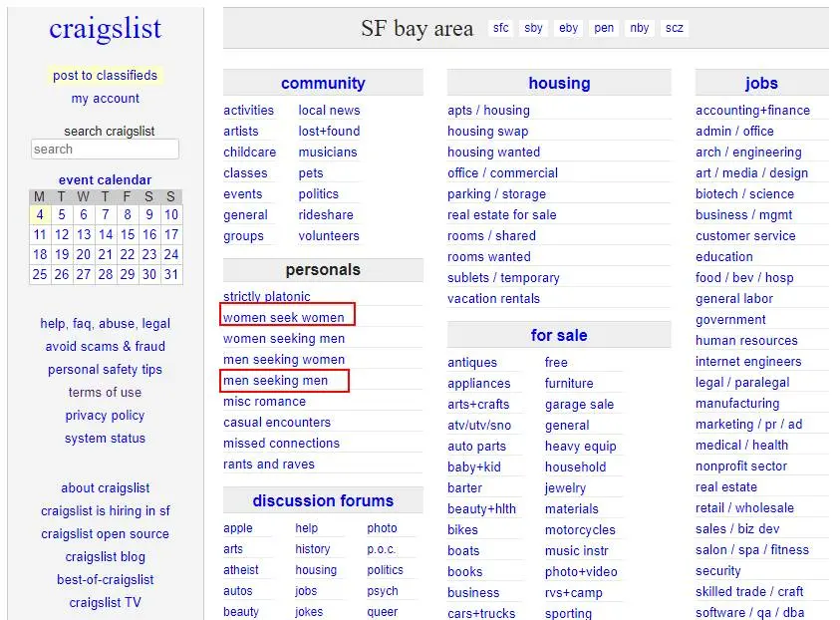The height and width of the screenshot is (620, 840).
Task: Browse apts / housing
Action: coord(488,111)
